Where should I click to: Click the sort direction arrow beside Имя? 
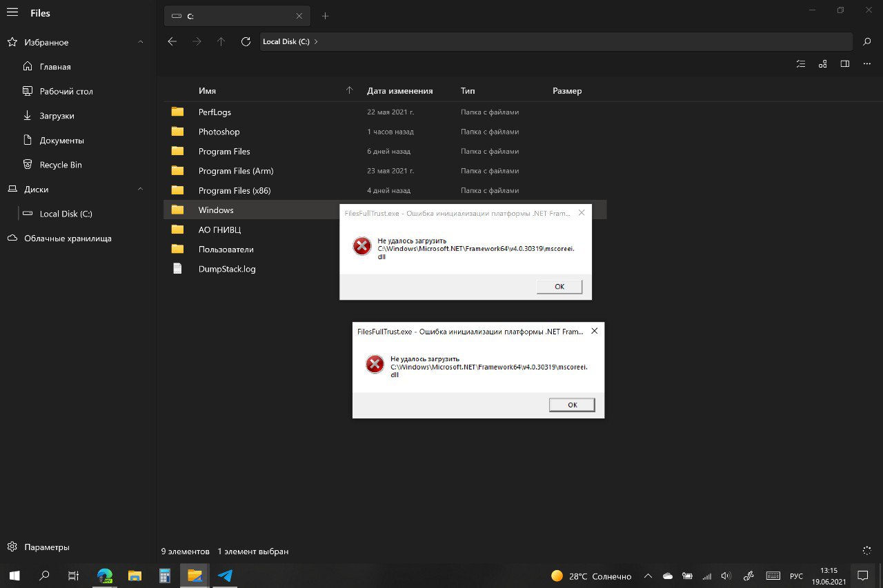point(349,90)
